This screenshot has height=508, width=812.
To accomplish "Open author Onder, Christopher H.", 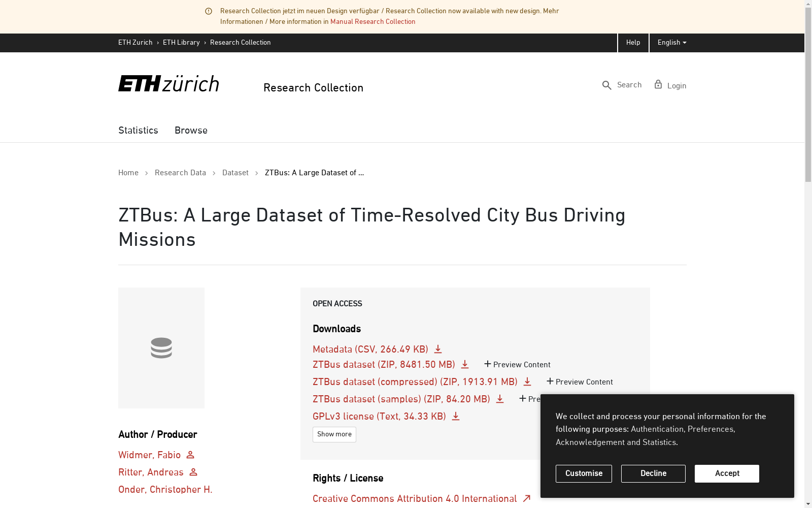I will [x=165, y=490].
